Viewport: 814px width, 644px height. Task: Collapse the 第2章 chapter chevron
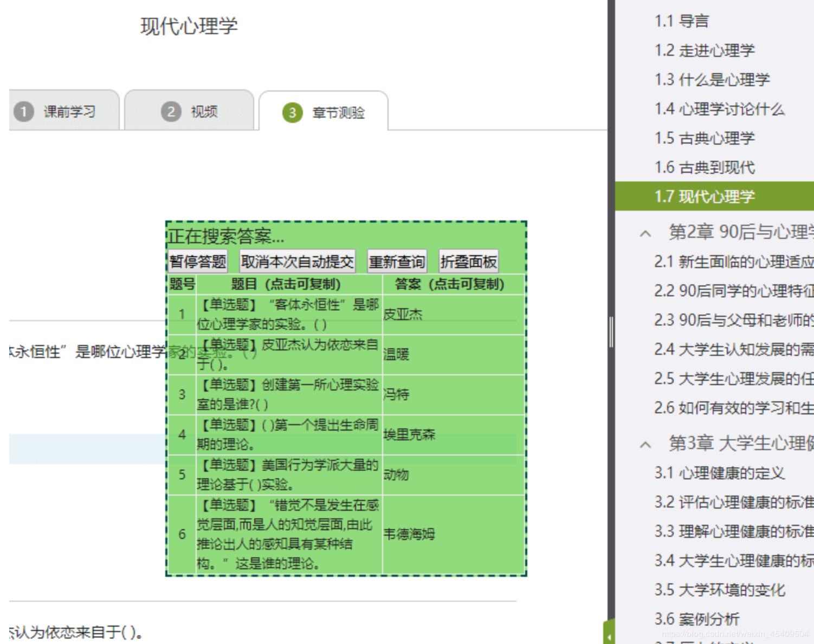pyautogui.click(x=645, y=233)
